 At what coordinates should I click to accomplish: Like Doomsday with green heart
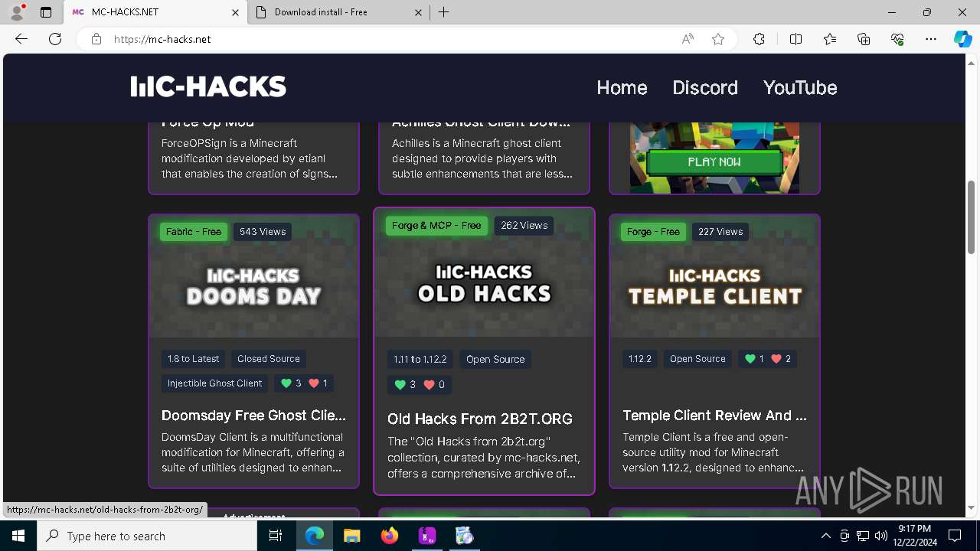point(286,383)
